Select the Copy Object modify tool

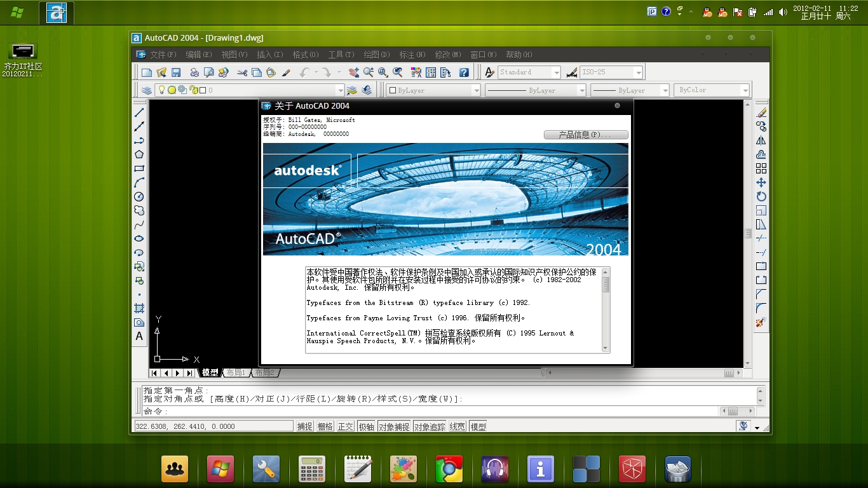(x=761, y=126)
